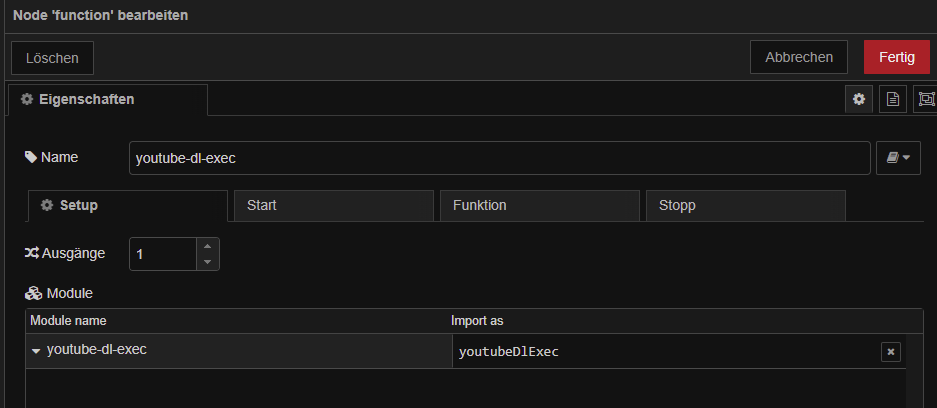Click the Fertig button

[x=896, y=57]
